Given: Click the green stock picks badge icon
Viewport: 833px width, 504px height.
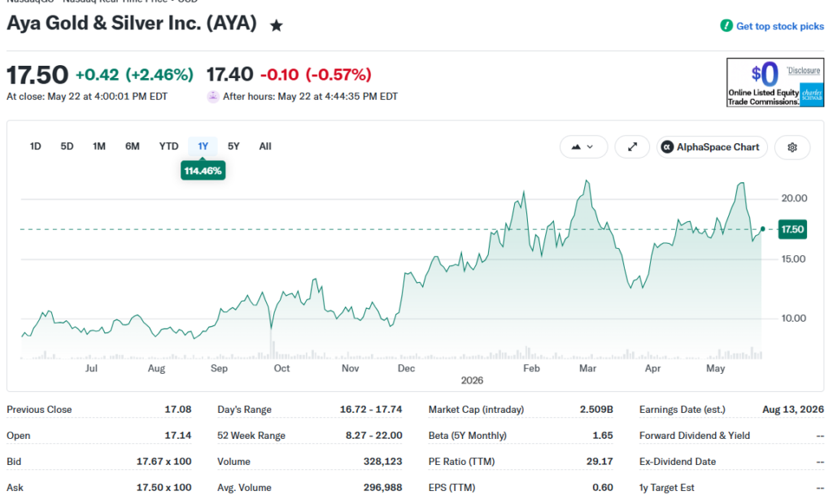Looking at the screenshot, I should click(726, 25).
